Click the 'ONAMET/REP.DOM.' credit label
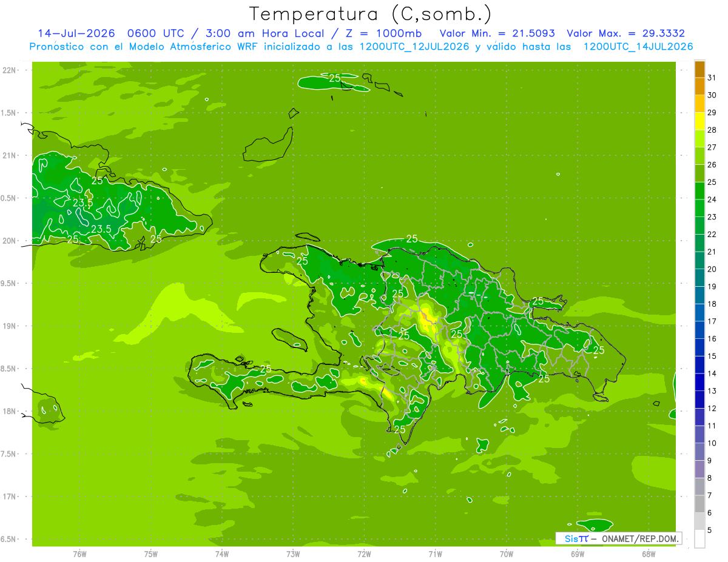 [x=640, y=538]
